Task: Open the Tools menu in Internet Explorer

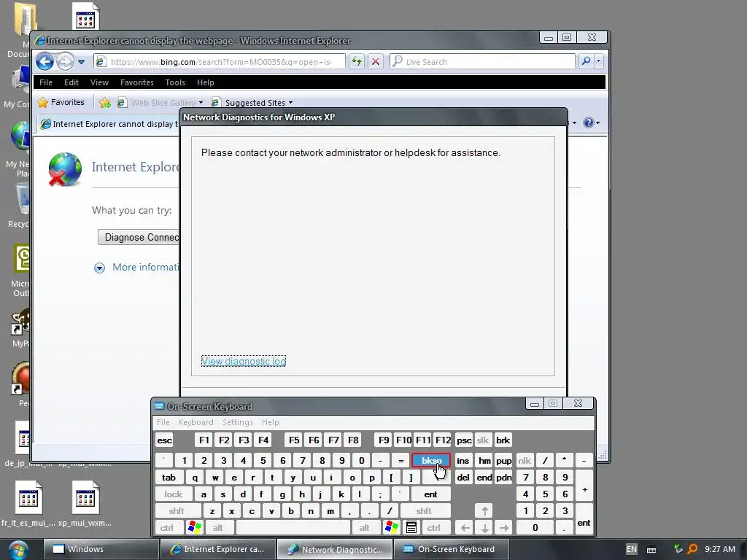Action: [175, 82]
